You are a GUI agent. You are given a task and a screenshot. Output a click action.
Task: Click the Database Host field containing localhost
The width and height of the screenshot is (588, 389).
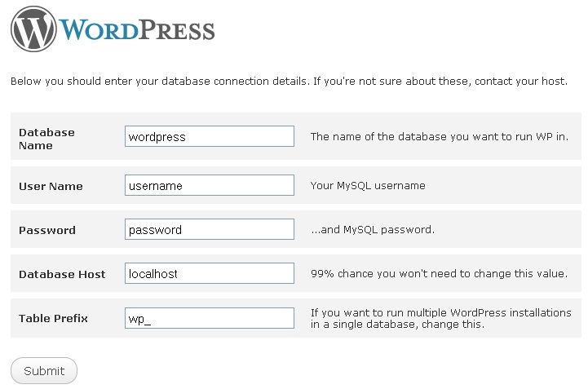210,274
